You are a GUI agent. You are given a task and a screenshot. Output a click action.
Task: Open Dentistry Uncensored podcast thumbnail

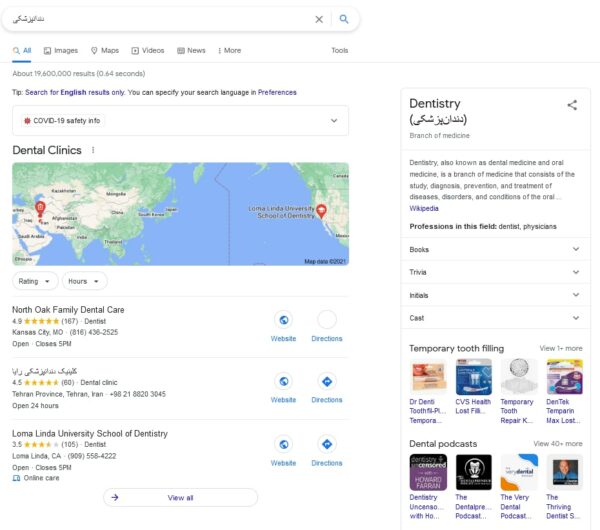click(428, 472)
